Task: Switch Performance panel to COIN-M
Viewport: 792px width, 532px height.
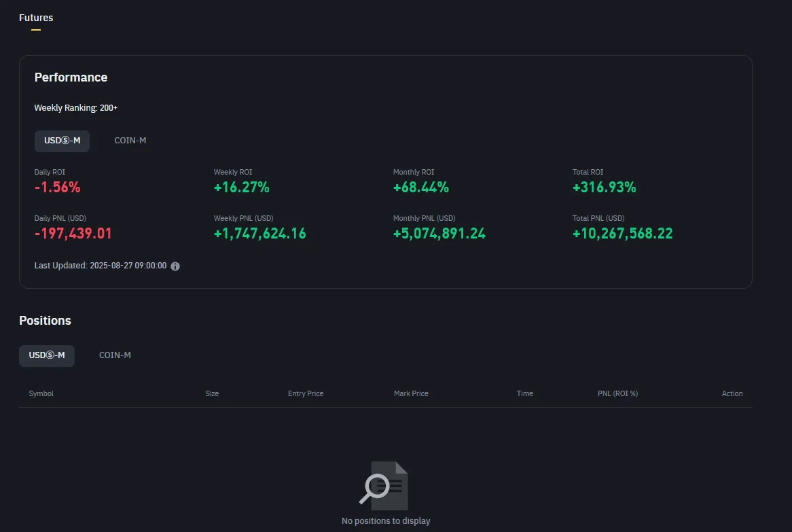Action: (x=130, y=141)
